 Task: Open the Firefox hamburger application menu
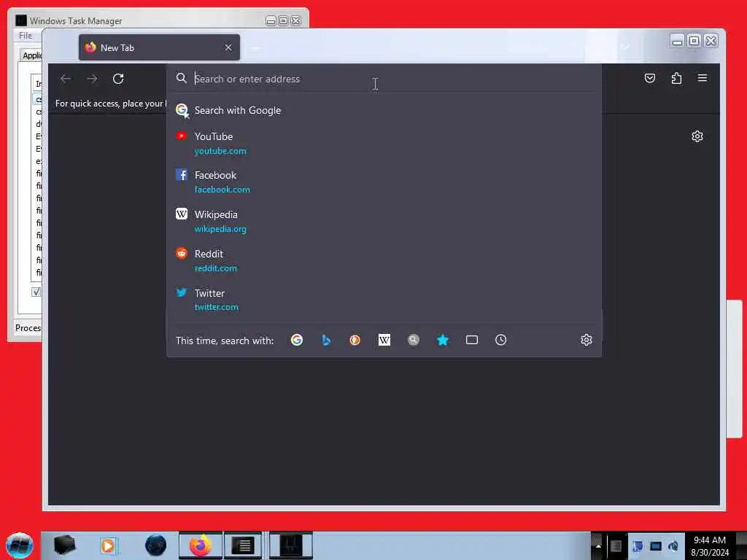pyautogui.click(x=703, y=78)
